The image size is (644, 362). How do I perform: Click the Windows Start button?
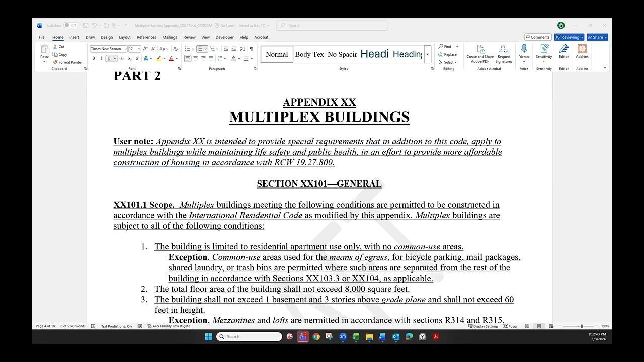[209, 337]
